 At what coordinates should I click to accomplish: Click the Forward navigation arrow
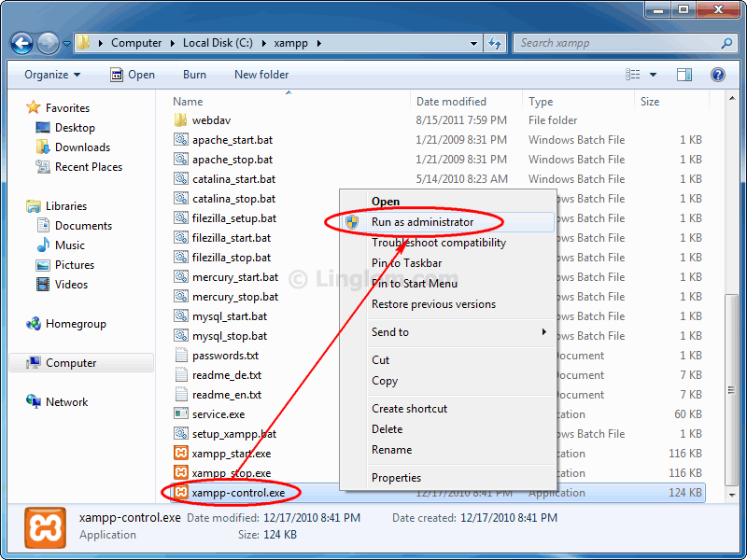(49, 44)
